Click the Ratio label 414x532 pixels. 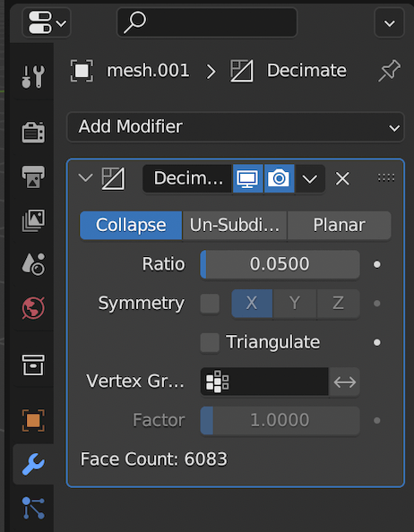(164, 264)
